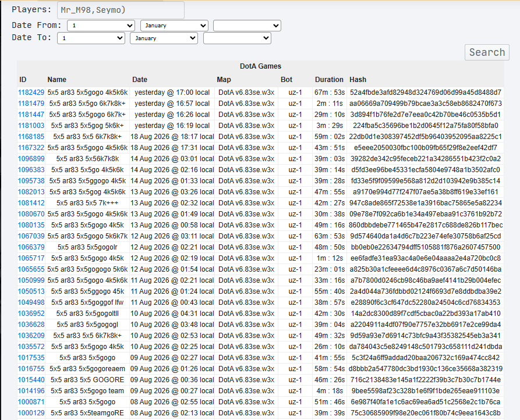This screenshot has height=420, width=520.
Task: Click the Map column header
Action: 224,80
